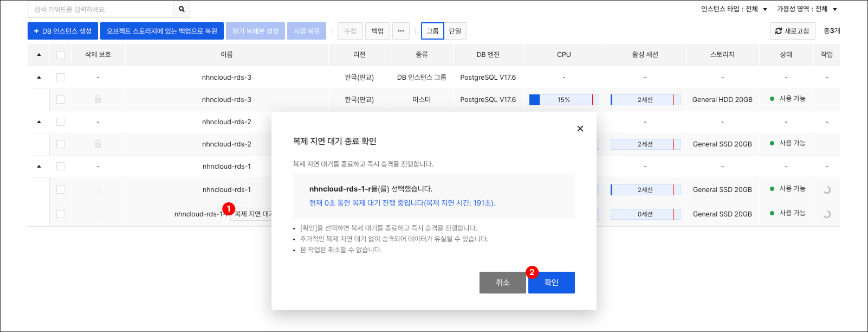868x332 pixels.
Task: Check the nhncloud-rds-1 group checkbox
Action: point(60,167)
